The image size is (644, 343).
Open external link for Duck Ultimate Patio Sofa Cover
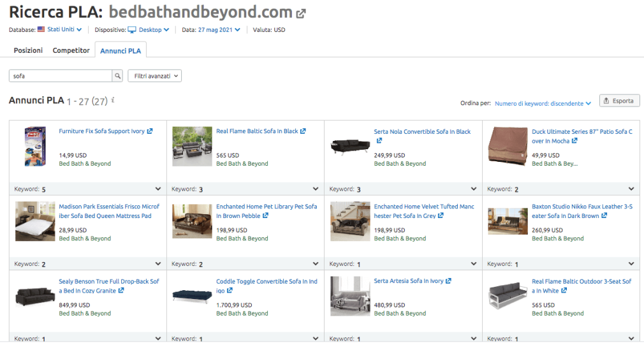coord(574,141)
